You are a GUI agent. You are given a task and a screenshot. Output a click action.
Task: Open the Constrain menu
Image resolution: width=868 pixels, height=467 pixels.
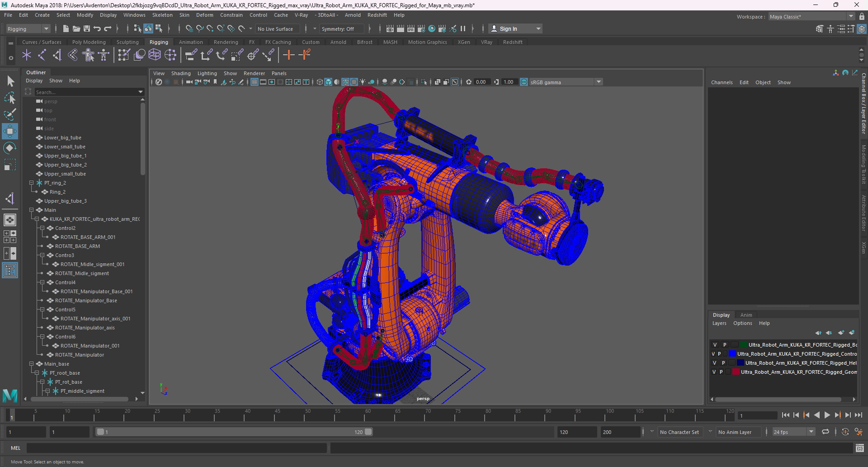(231, 15)
